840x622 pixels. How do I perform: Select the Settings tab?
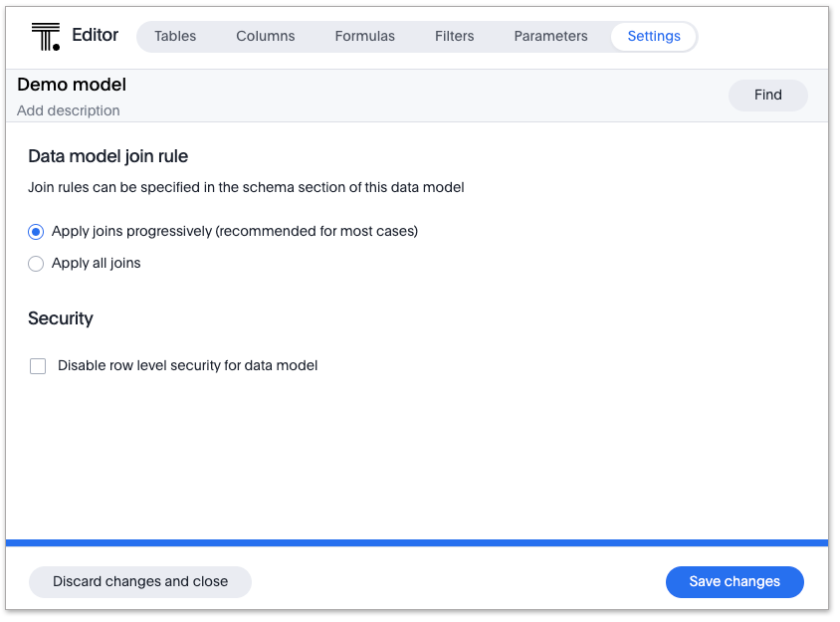654,36
